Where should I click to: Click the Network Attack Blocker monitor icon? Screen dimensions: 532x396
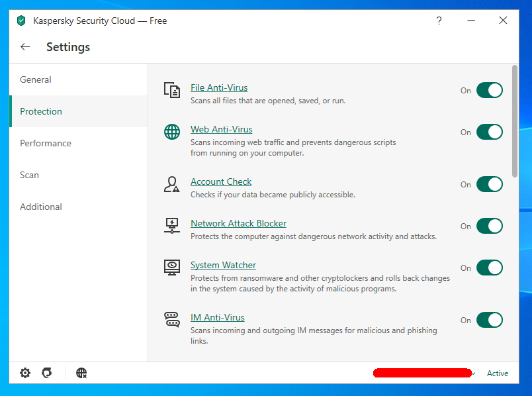coord(172,226)
